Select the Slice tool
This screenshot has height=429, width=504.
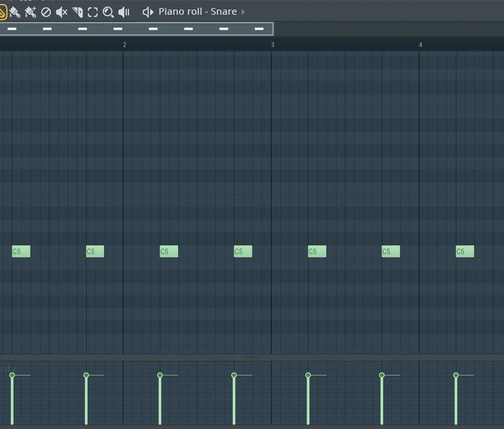click(77, 12)
